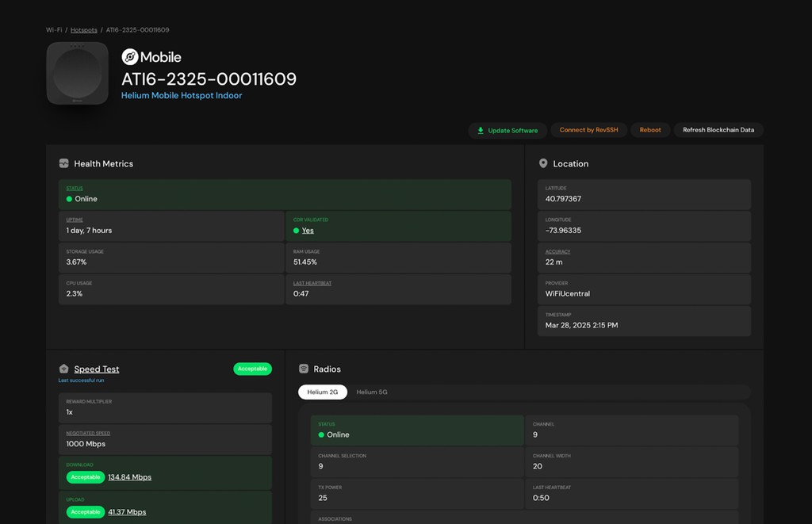The width and height of the screenshot is (812, 524).
Task: Click the reward multiplier value 1x
Action: pos(70,412)
